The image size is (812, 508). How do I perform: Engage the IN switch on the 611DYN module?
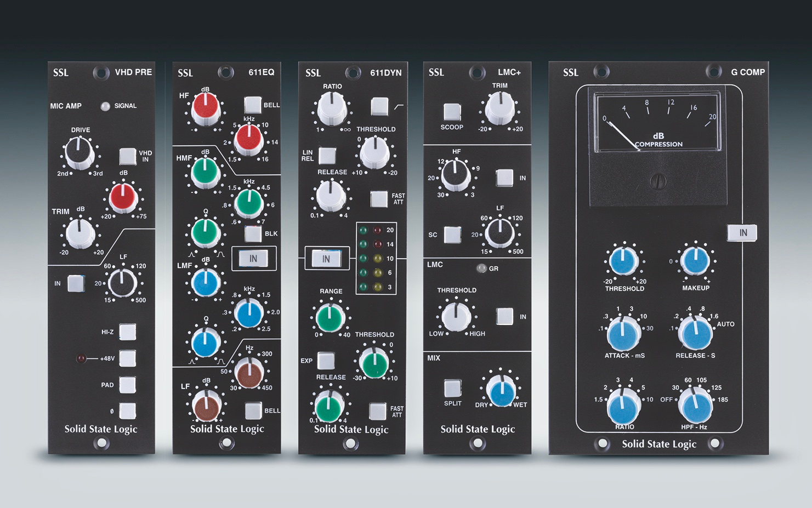point(326,259)
